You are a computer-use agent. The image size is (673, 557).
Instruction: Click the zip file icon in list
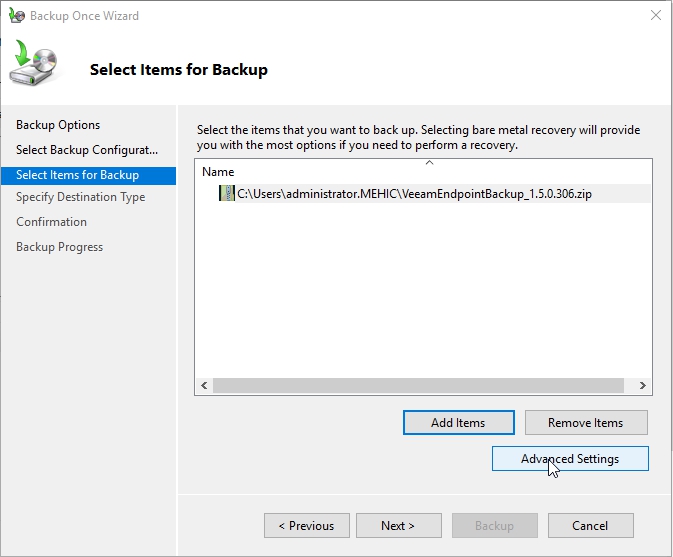click(x=227, y=194)
